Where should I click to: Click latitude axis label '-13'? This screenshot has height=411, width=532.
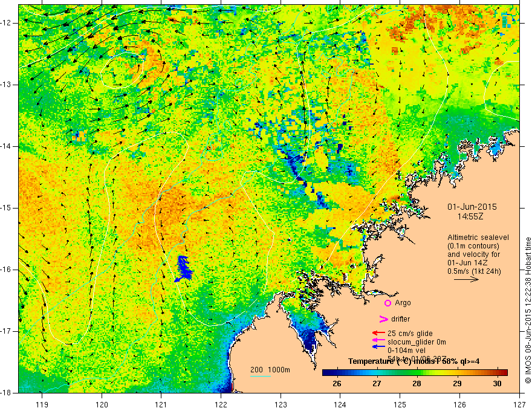pyautogui.click(x=6, y=85)
